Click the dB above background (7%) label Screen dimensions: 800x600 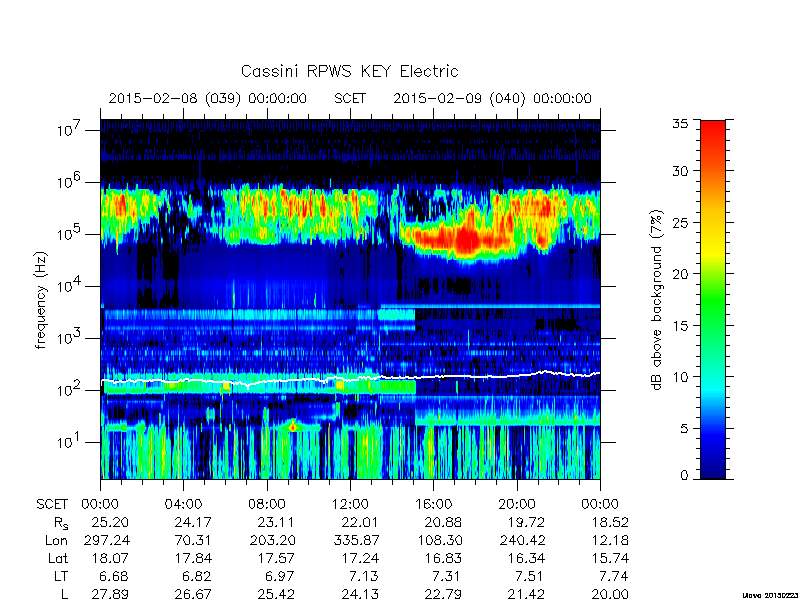pos(657,301)
